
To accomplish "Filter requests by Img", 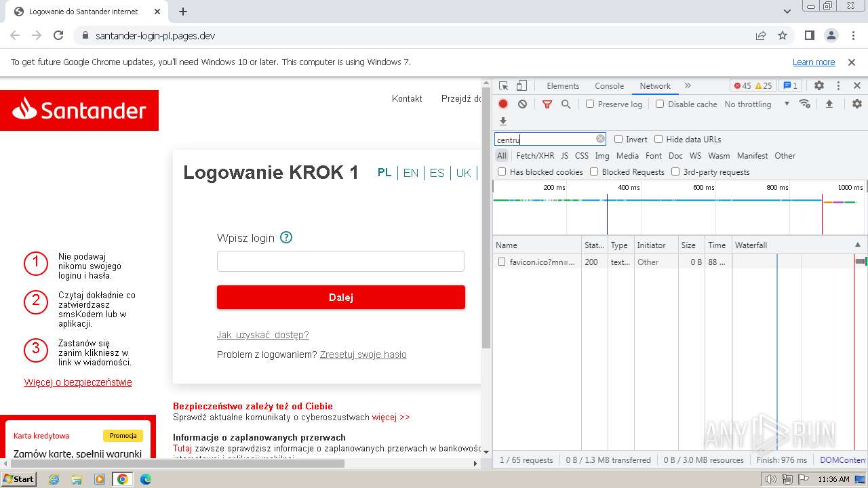I will (x=602, y=155).
